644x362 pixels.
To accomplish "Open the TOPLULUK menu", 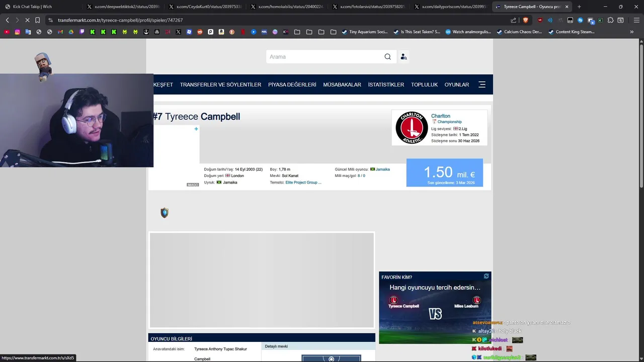I will pos(424,84).
